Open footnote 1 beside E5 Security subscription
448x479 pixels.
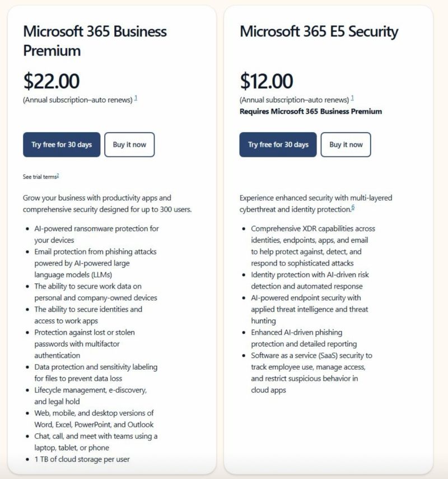pos(352,98)
